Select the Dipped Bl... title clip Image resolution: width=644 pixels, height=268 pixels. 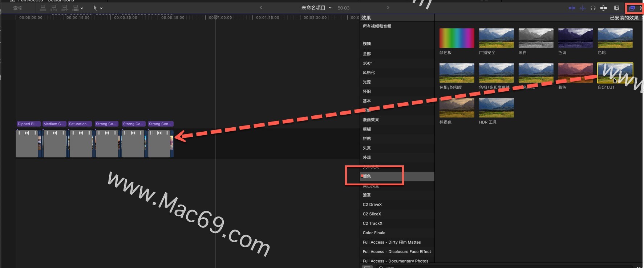click(x=28, y=124)
